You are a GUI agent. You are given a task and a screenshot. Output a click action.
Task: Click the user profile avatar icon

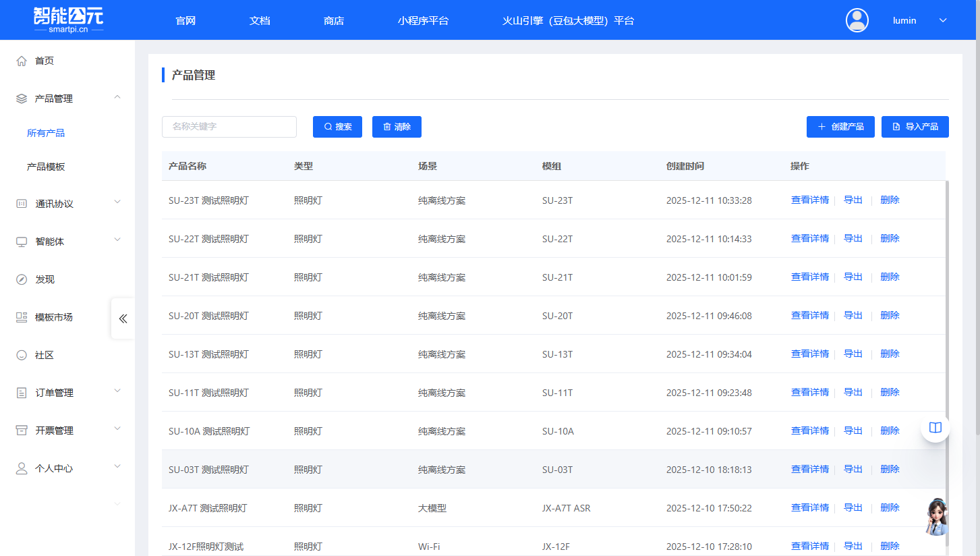[x=857, y=20]
